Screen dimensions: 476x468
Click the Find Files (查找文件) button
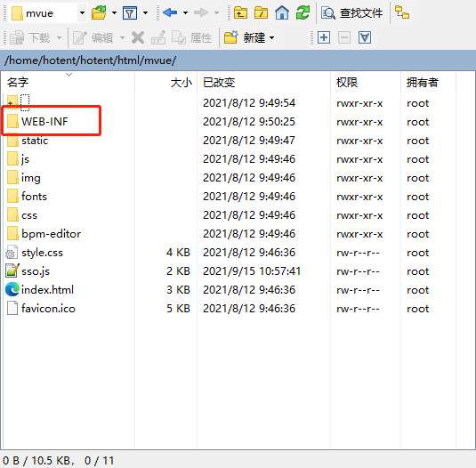coord(351,13)
